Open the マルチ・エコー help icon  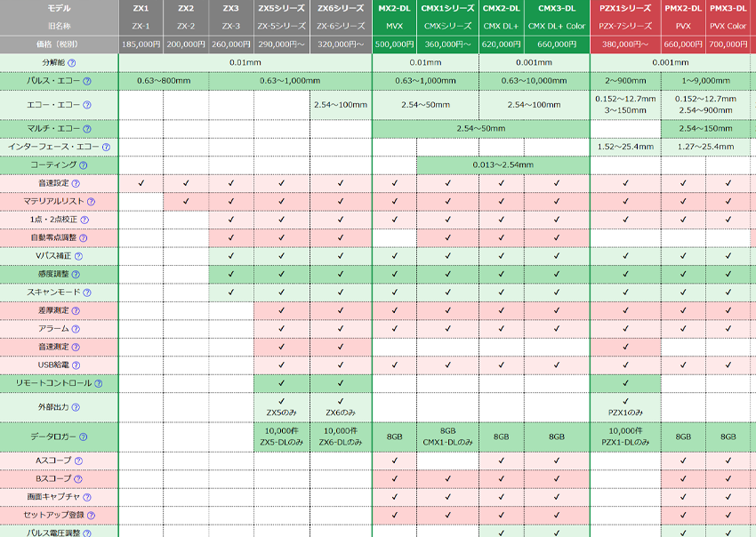click(87, 129)
